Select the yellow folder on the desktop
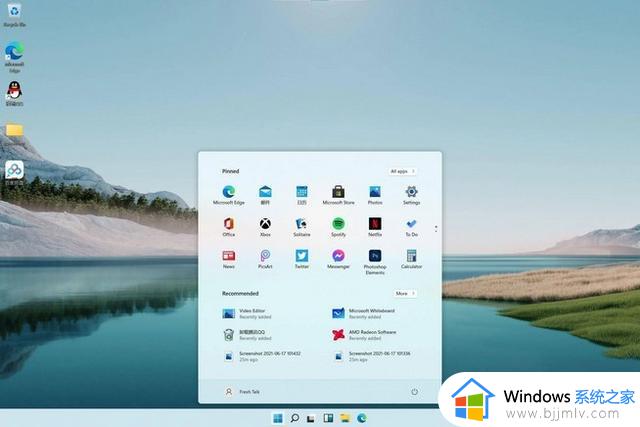The width and height of the screenshot is (640, 427). point(14,131)
